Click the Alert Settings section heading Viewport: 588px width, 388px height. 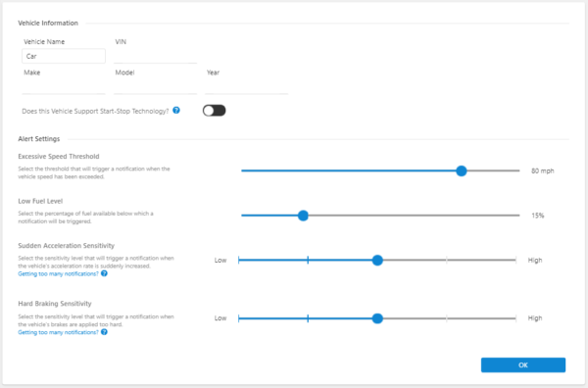click(39, 139)
